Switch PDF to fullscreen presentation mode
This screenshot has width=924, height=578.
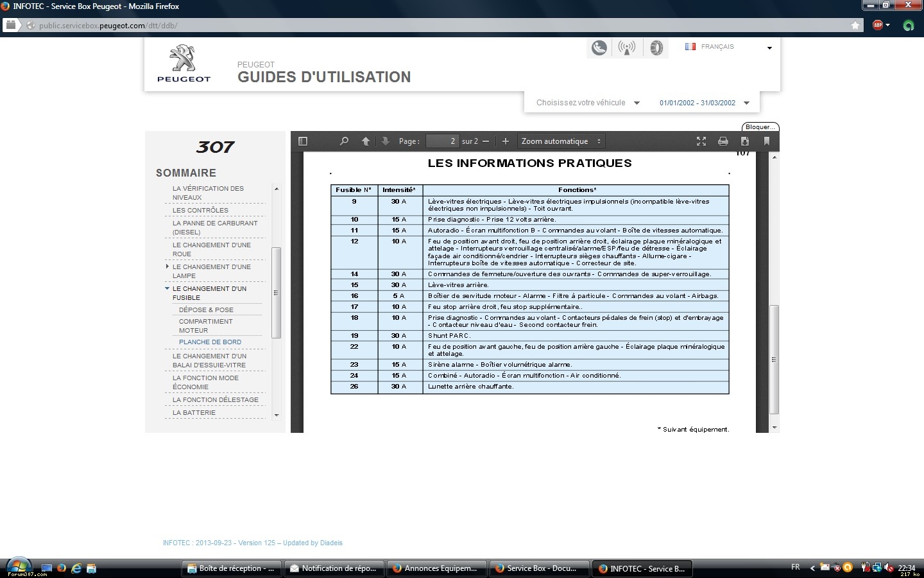click(x=701, y=141)
